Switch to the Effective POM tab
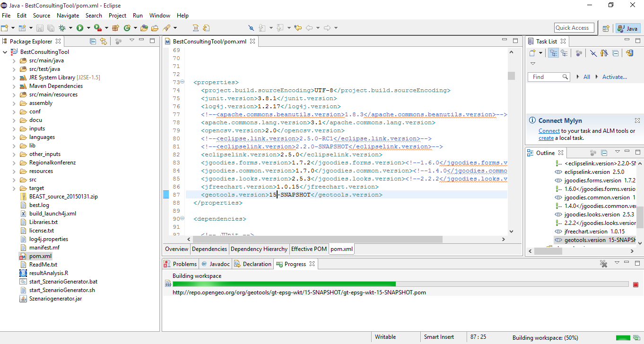Screen dimensions: 644x344 (309, 249)
